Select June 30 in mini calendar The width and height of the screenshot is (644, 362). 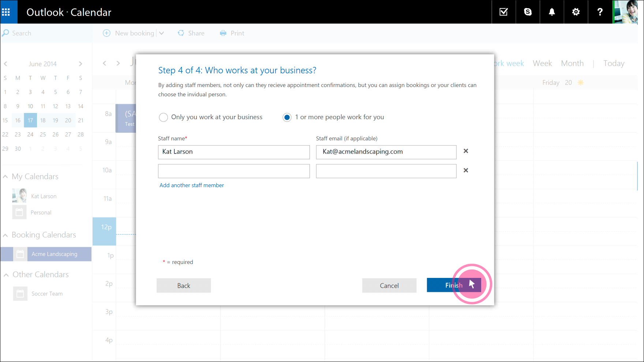(18, 149)
